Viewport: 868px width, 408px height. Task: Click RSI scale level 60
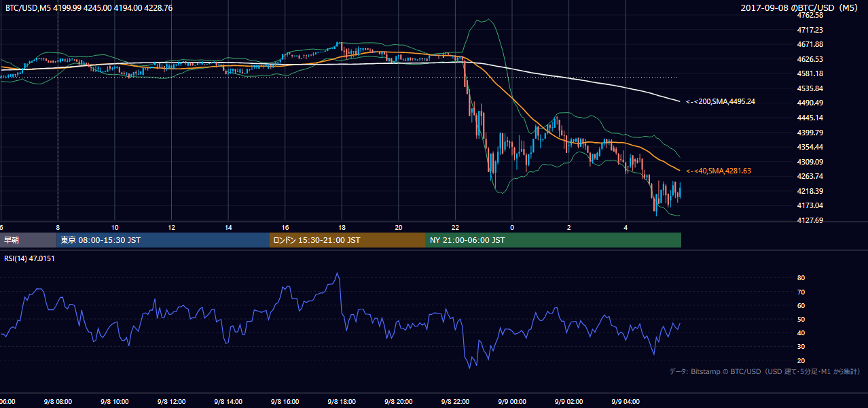coord(801,305)
